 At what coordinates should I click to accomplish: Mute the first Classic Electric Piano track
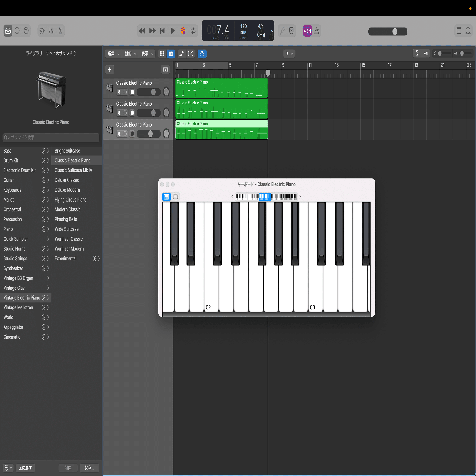pyautogui.click(x=119, y=92)
